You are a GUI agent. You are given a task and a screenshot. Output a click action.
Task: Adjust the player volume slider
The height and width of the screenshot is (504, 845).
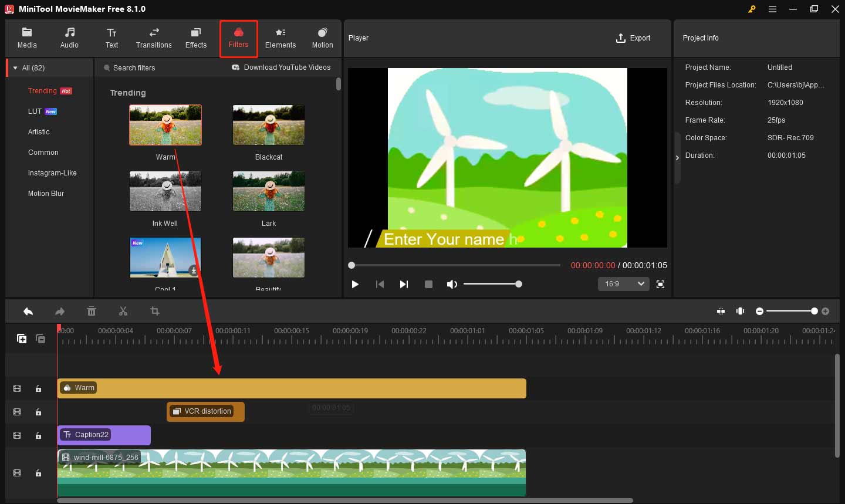(492, 284)
